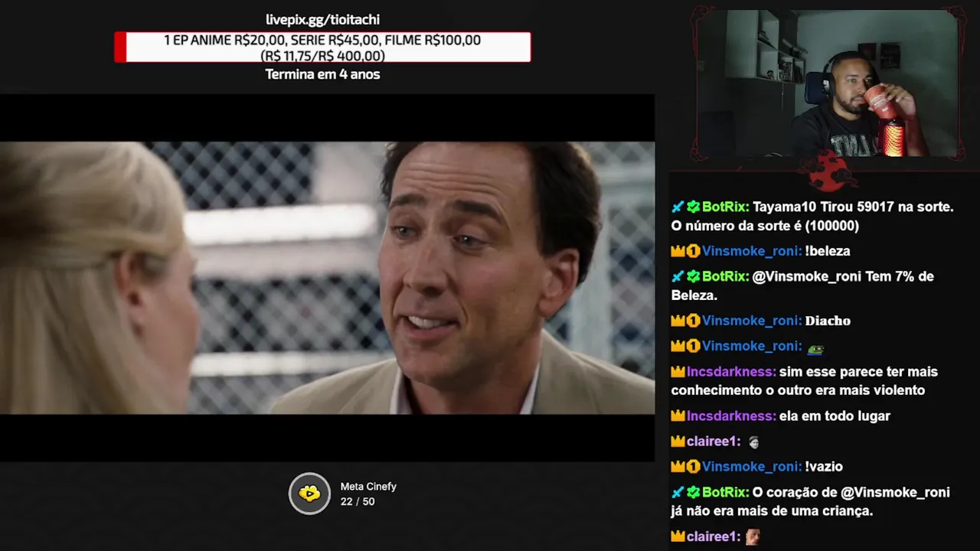Click verified badge on BotRix 'Tayama10 Tirou' message
Image resolution: width=980 pixels, height=551 pixels.
pyautogui.click(x=693, y=207)
